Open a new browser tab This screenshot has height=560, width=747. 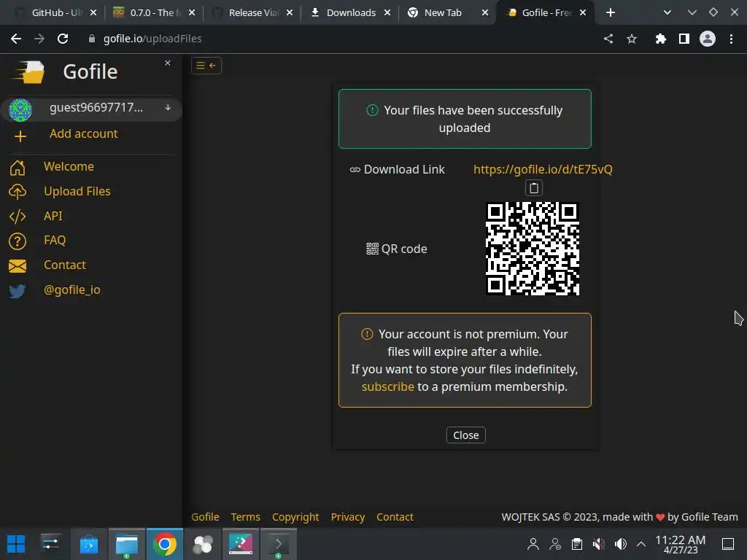click(611, 13)
